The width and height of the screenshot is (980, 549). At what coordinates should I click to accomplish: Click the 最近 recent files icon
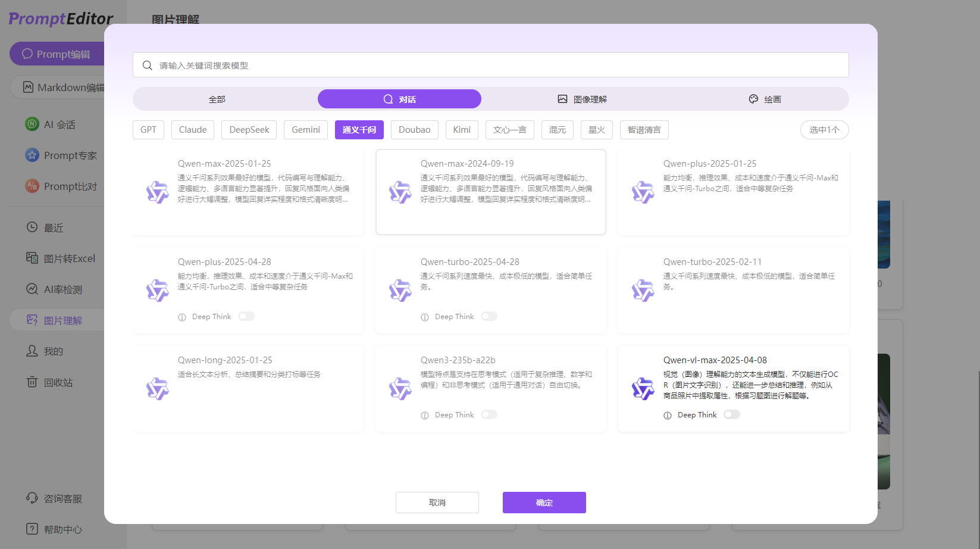click(x=32, y=227)
